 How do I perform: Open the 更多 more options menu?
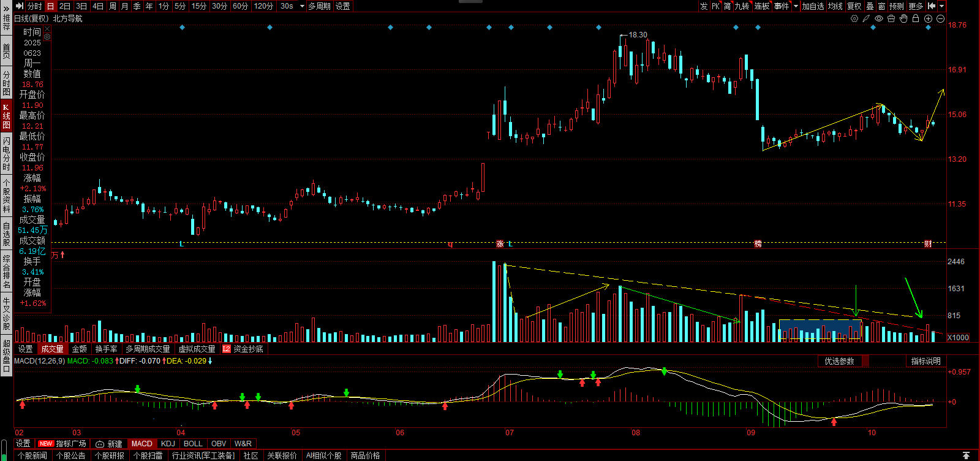[916, 6]
